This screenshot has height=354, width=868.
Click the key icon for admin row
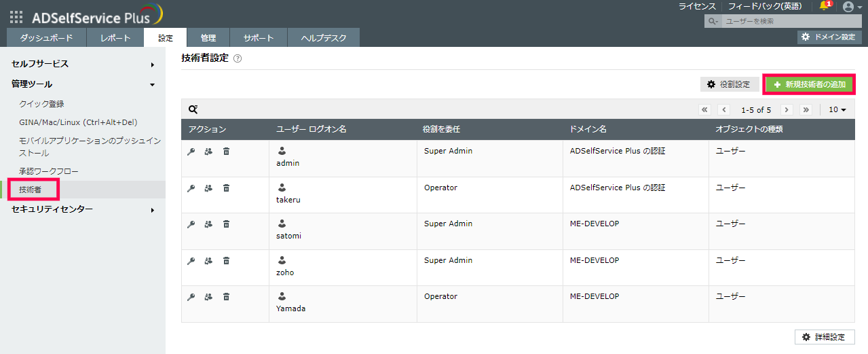click(191, 152)
